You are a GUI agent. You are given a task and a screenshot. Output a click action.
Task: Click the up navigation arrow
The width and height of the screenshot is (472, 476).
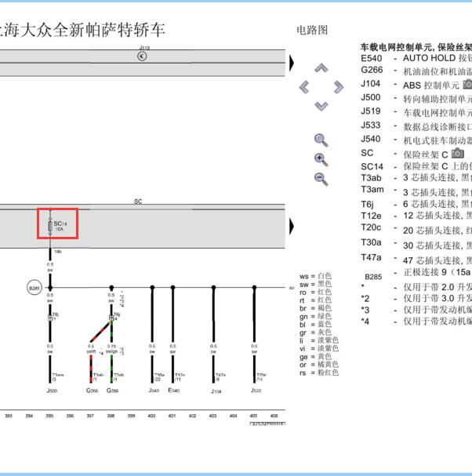click(x=321, y=67)
